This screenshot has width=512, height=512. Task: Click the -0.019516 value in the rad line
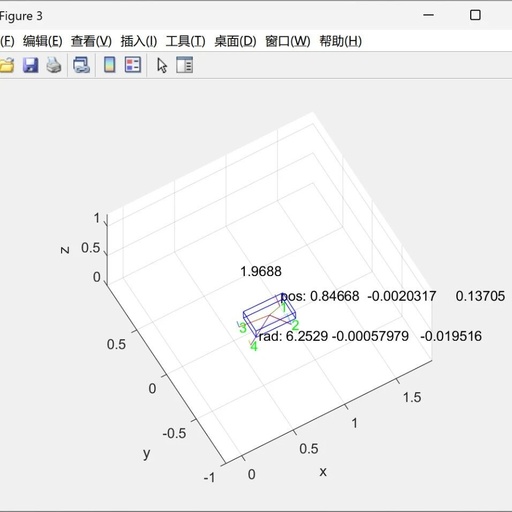451,336
